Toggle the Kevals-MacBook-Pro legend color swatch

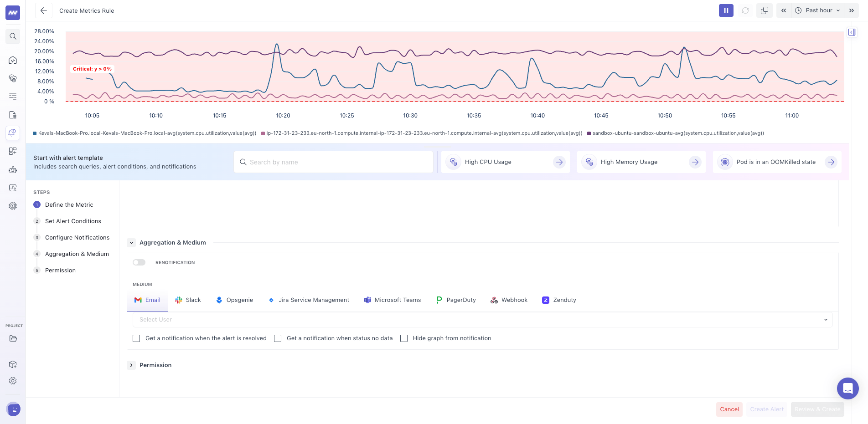coord(35,133)
